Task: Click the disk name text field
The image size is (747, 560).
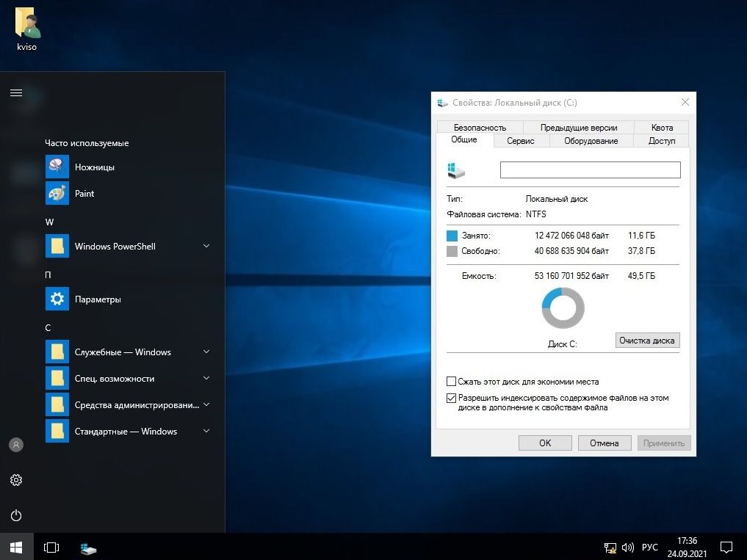Action: (590, 170)
